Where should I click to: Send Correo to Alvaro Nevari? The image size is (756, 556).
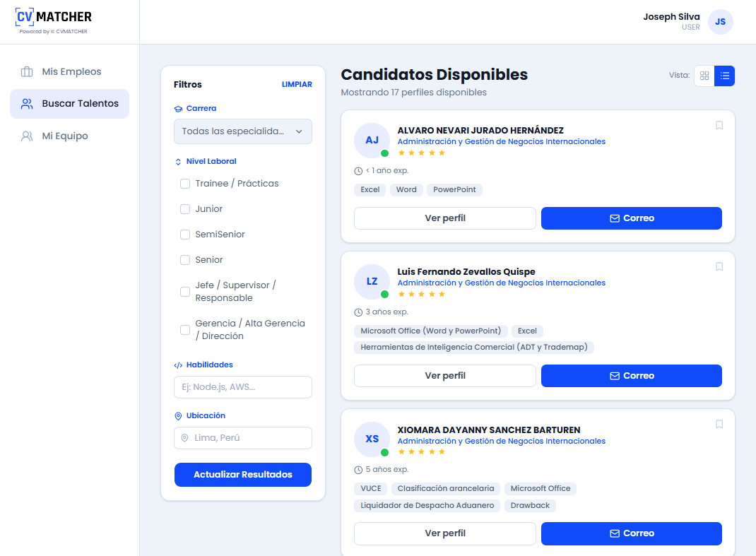click(x=632, y=218)
